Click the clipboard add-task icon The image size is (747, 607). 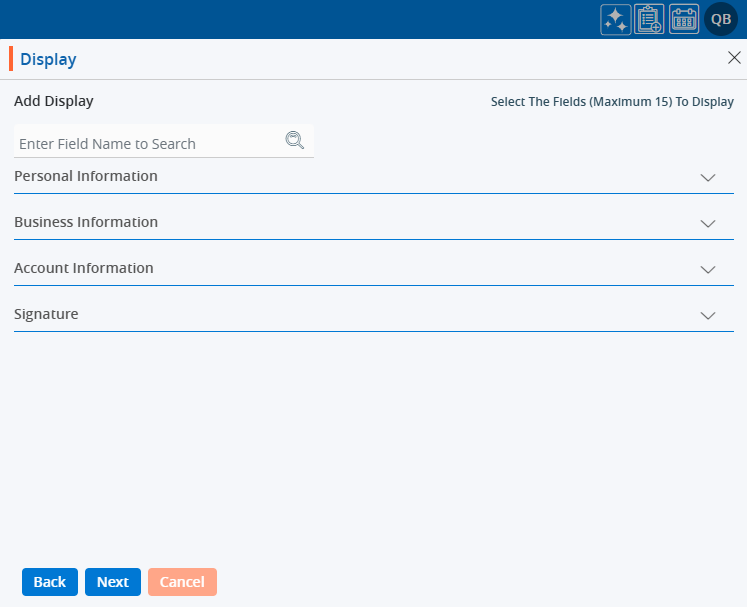click(649, 19)
